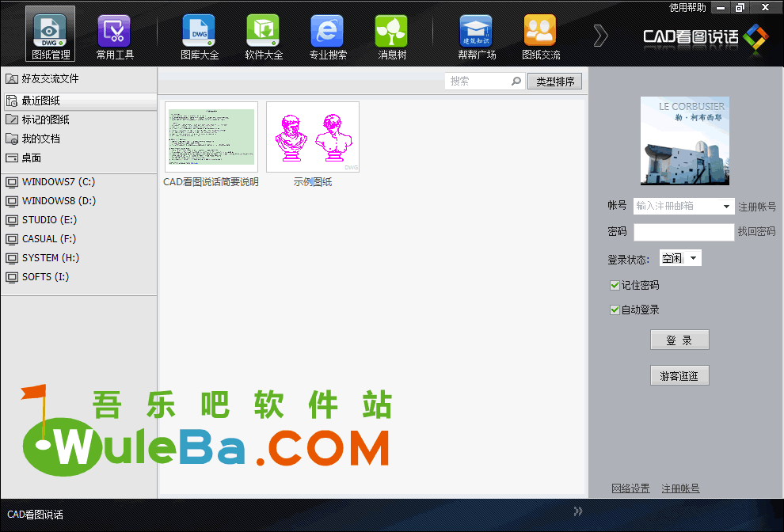
Task: Click the 密码 password field
Action: tap(683, 232)
